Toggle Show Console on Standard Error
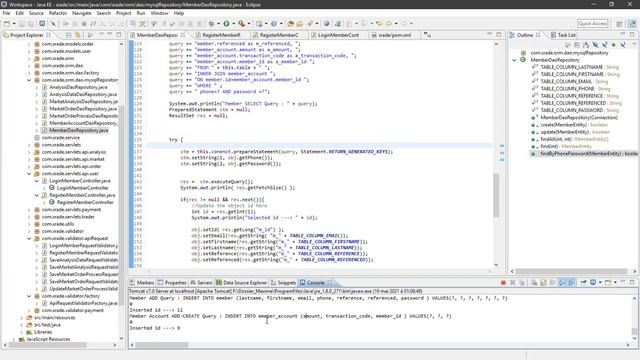Viewport: 640px width, 360px height. pos(571,282)
